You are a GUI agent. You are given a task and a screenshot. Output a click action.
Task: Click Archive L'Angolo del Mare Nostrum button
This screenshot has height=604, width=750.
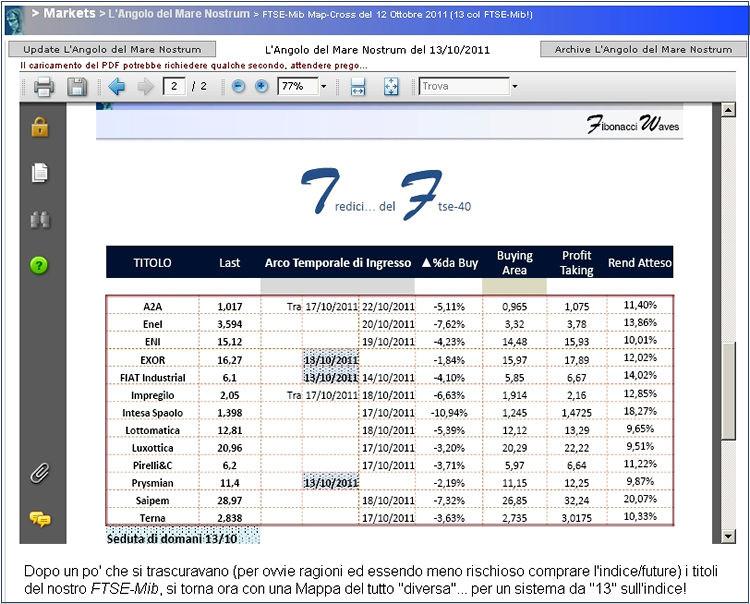[643, 49]
